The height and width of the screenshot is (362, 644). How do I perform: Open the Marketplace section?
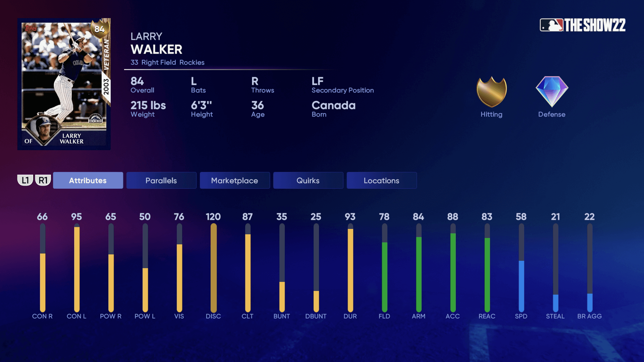pos(234,180)
